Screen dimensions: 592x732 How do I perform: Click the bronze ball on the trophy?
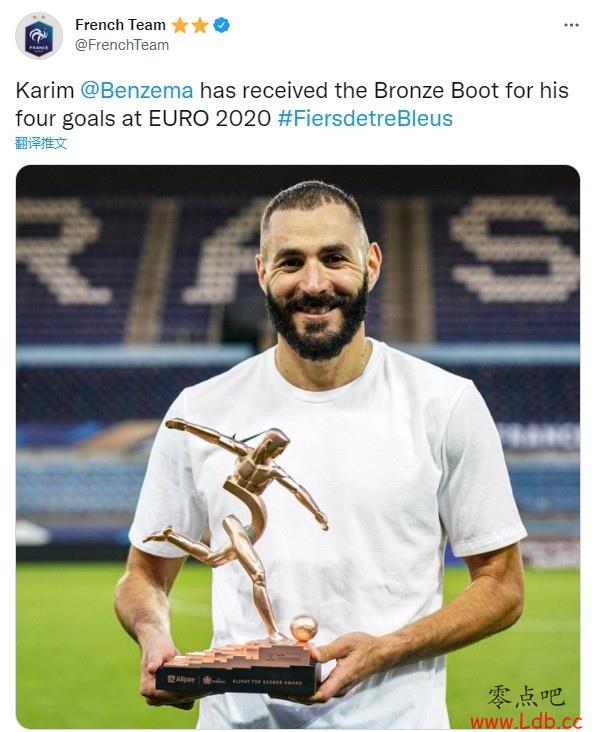(304, 628)
